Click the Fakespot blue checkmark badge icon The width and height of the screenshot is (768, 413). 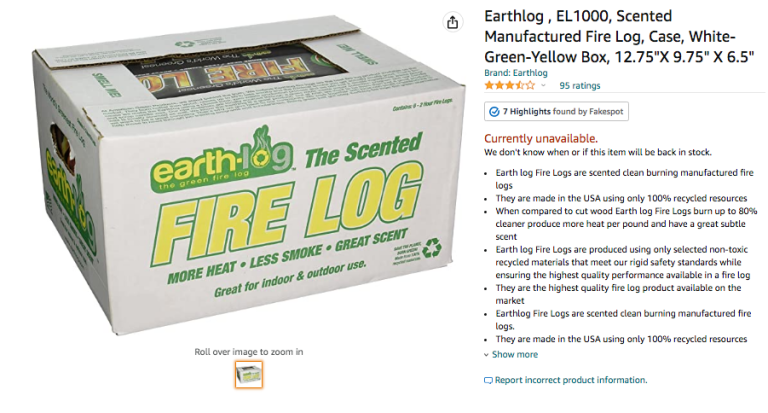coord(494,112)
